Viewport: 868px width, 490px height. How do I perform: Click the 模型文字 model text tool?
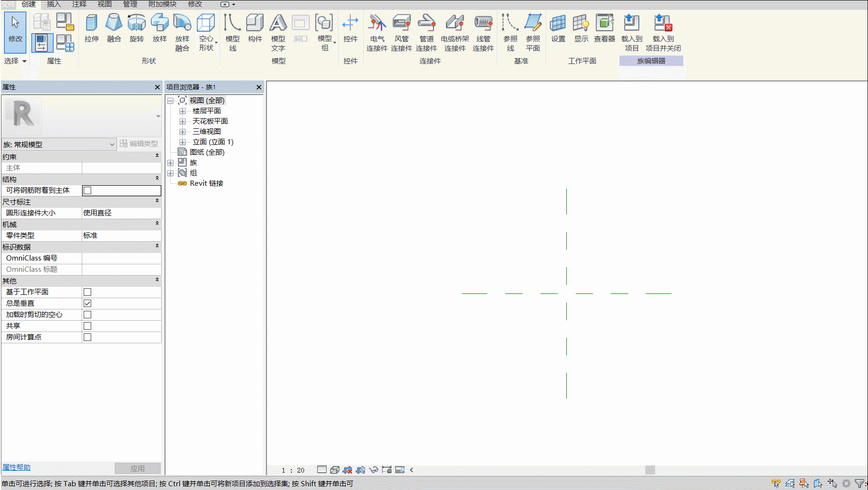point(278,32)
